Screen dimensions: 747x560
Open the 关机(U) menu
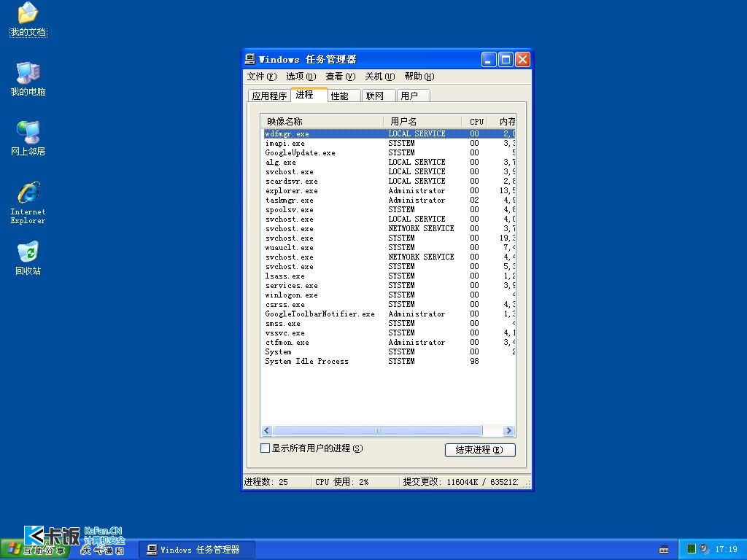coord(379,76)
